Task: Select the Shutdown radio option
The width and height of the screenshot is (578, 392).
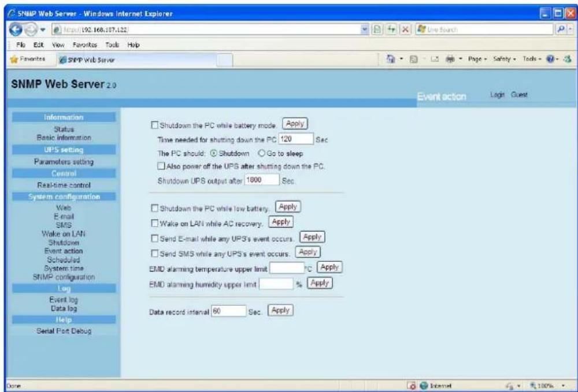Action: (213, 153)
